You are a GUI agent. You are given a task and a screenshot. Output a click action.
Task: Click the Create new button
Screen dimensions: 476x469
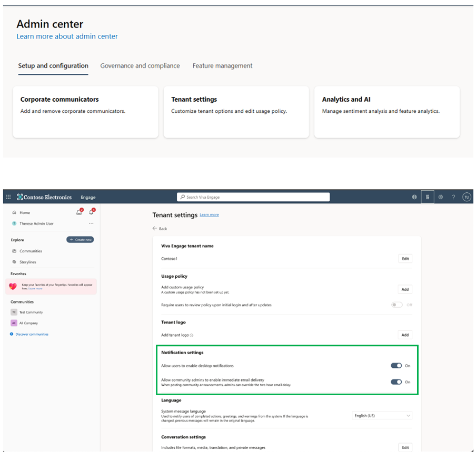80,240
